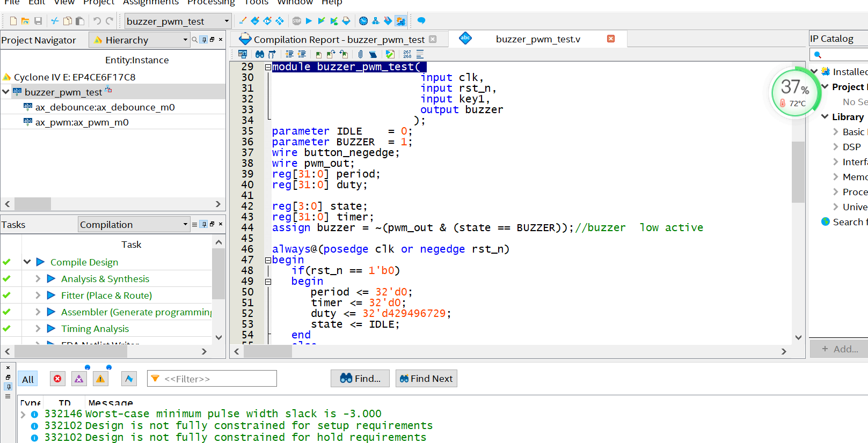The height and width of the screenshot is (443, 868).
Task: Open the Window menu
Action: pyautogui.click(x=295, y=3)
